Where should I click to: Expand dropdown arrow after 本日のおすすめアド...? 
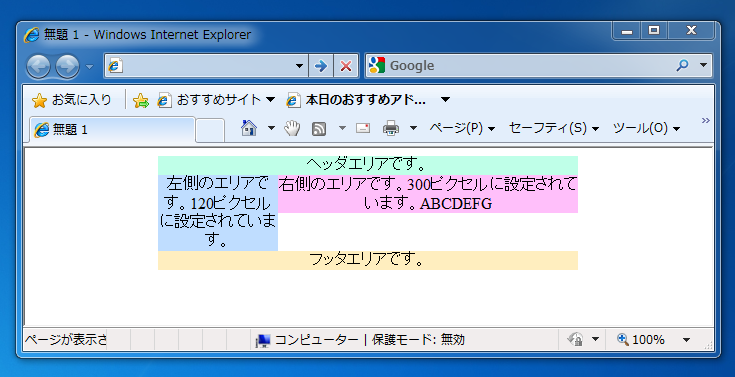445,100
